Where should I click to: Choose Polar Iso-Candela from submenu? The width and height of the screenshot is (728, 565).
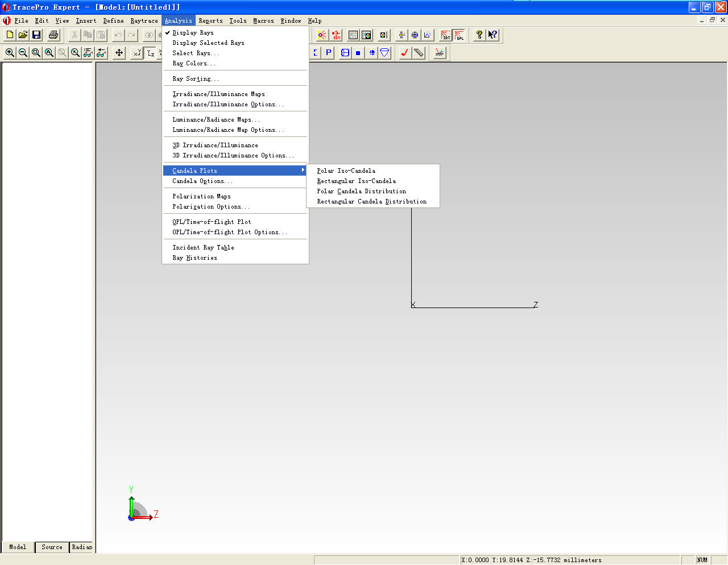346,171
